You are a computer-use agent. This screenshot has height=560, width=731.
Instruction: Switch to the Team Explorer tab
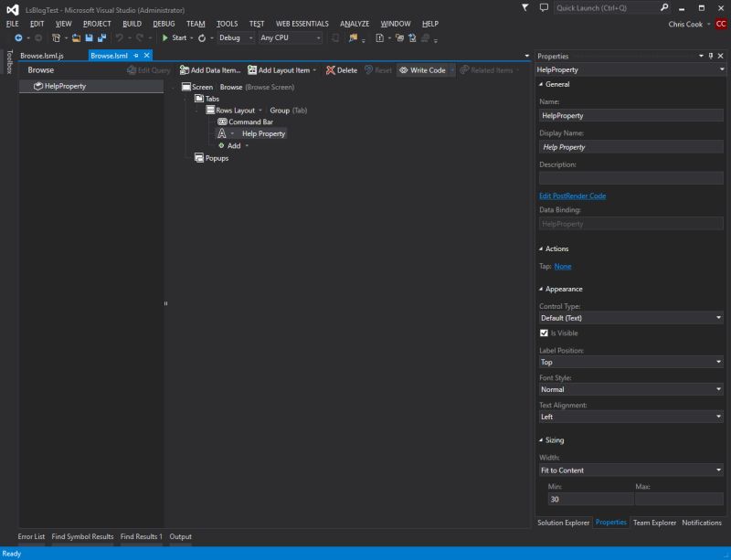click(654, 523)
